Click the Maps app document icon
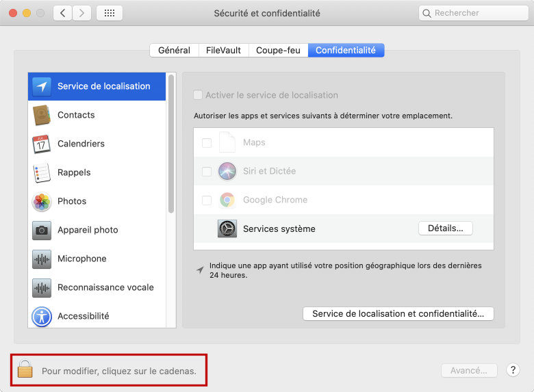Screen dimensions: 534x392 click(227, 142)
